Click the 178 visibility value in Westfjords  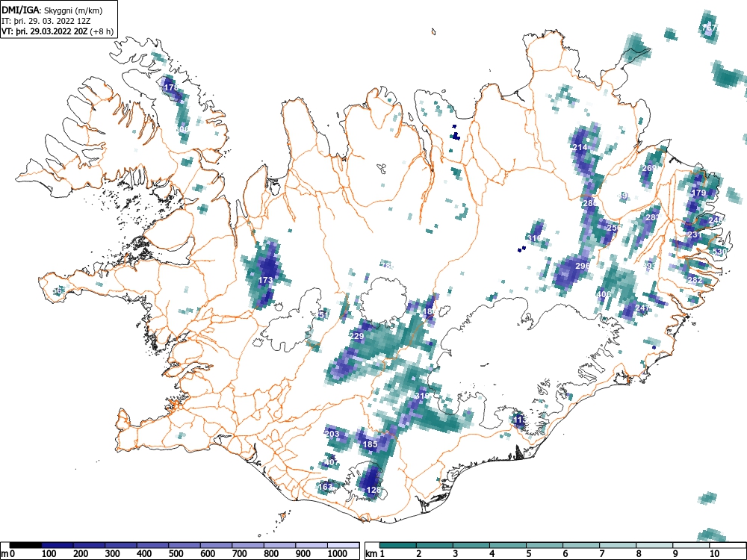170,87
